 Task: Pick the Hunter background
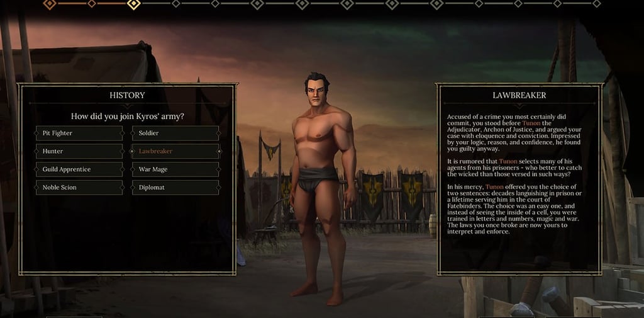79,151
